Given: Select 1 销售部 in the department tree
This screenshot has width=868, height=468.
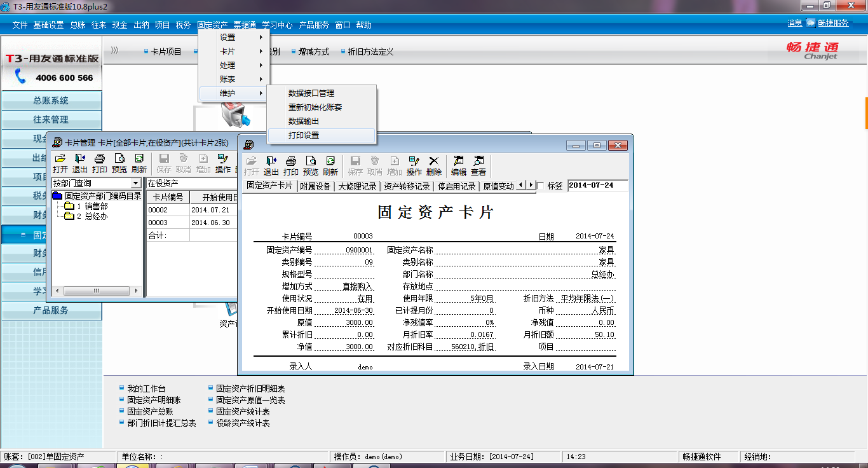Looking at the screenshot, I should 92,206.
